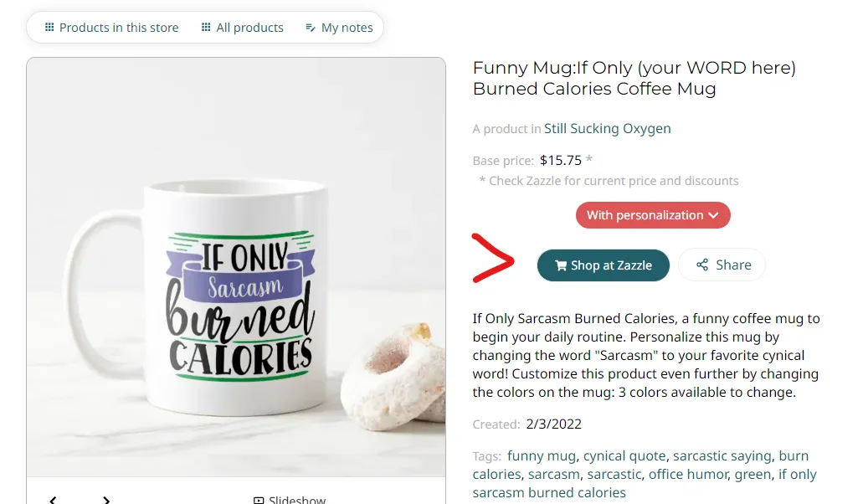Switch to the All products tab
The width and height of the screenshot is (868, 504).
(243, 28)
